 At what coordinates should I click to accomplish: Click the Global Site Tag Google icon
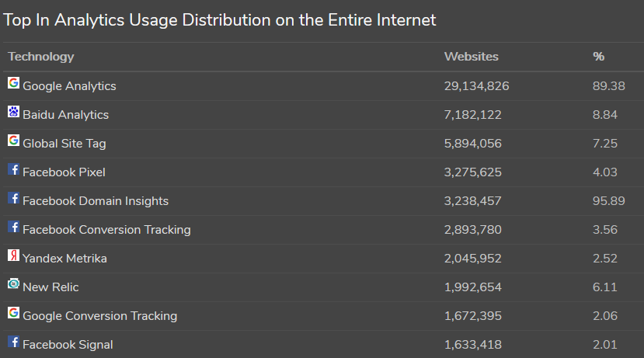pos(13,141)
